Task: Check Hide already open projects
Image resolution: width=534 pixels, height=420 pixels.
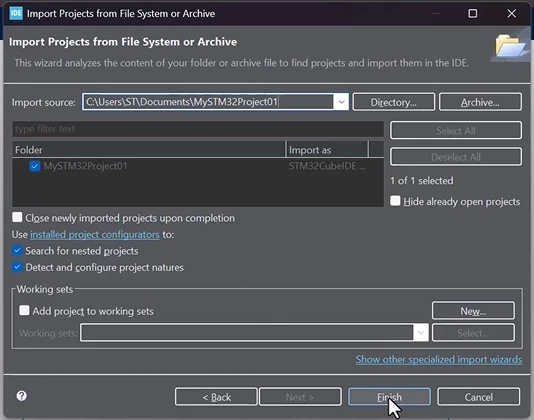Action: [395, 201]
